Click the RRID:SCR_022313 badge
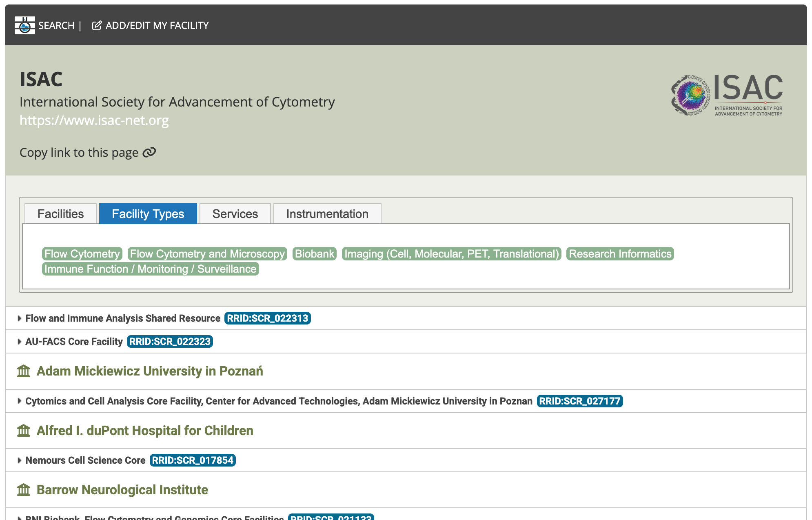The width and height of the screenshot is (812, 520). 267,318
